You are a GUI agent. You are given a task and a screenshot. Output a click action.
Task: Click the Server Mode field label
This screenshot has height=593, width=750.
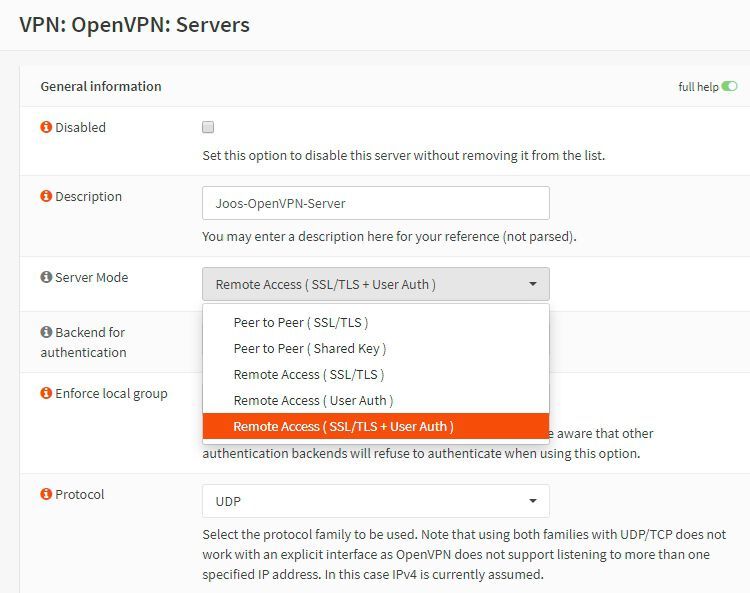(91, 277)
